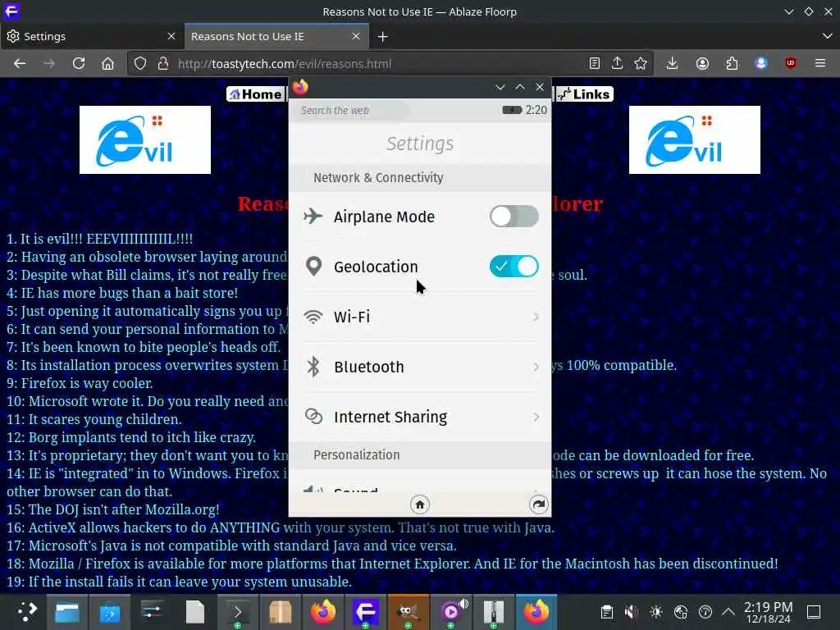Toggle Airplane Mode switch on
840x630 pixels.
click(x=514, y=217)
